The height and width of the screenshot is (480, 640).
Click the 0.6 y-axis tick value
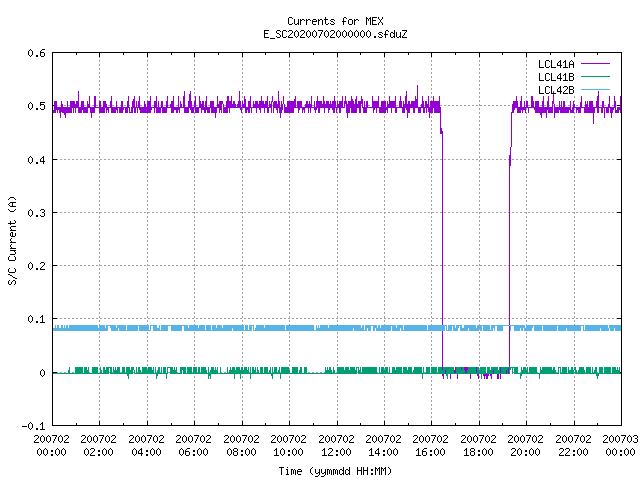pos(36,53)
